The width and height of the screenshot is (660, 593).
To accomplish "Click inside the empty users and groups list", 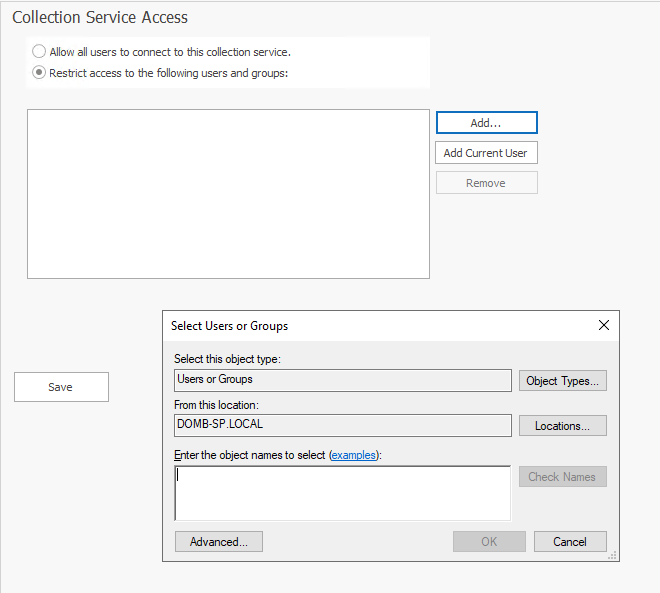I will click(228, 193).
